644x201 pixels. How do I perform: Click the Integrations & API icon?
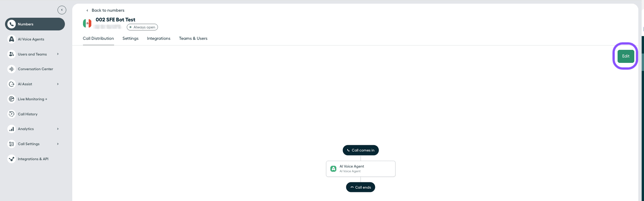pos(11,159)
